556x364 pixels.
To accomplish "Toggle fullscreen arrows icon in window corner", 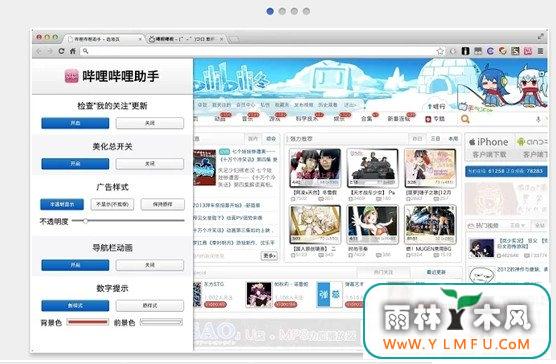I will click(540, 36).
